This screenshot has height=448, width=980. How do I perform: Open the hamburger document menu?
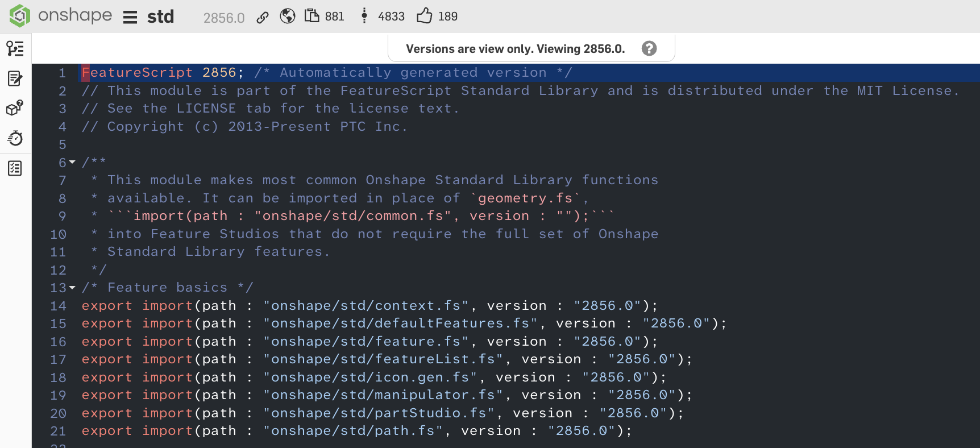click(x=130, y=17)
